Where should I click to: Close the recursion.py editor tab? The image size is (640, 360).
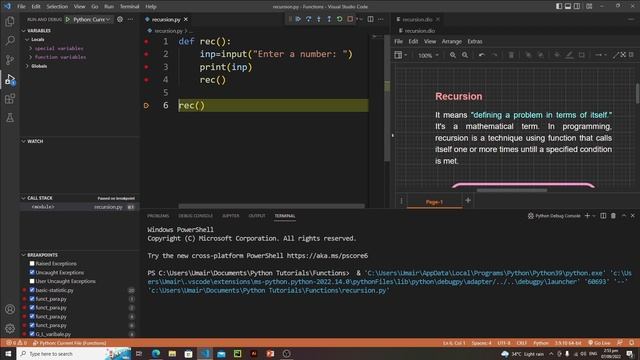186,19
